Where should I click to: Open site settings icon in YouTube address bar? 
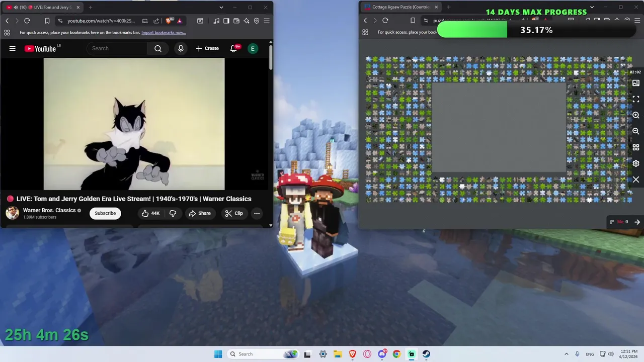[x=60, y=21]
